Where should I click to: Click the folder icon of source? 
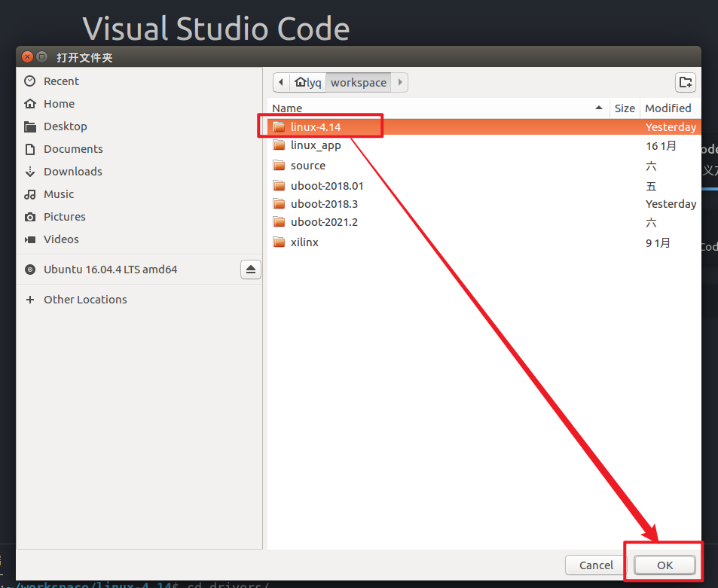coord(279,165)
